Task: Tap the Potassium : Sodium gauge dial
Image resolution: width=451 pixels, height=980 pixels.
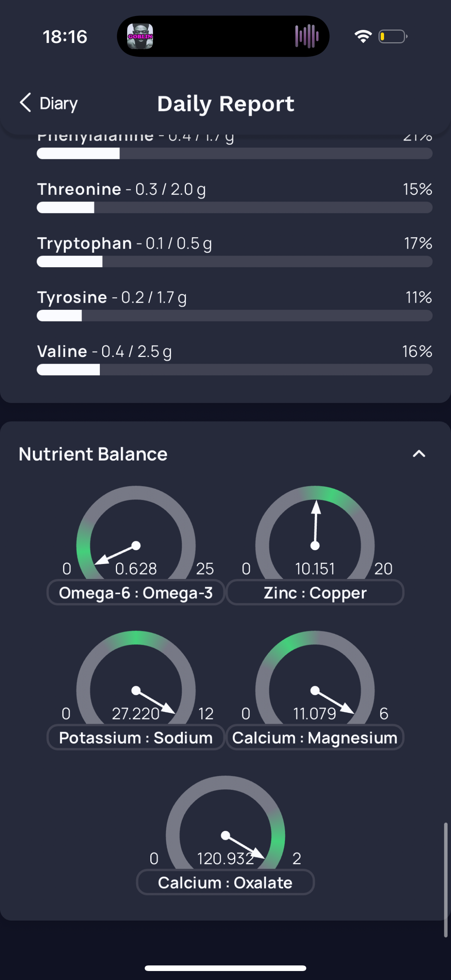Action: click(136, 678)
